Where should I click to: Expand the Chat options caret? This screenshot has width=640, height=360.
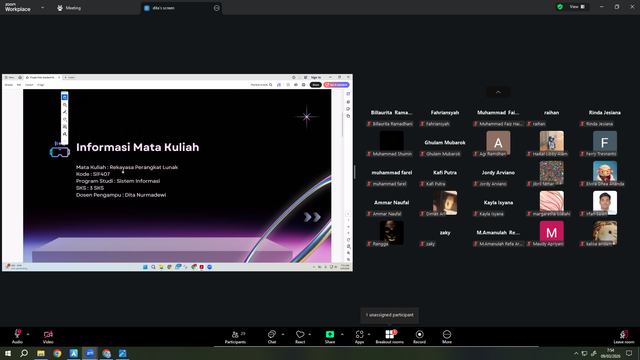click(x=282, y=334)
